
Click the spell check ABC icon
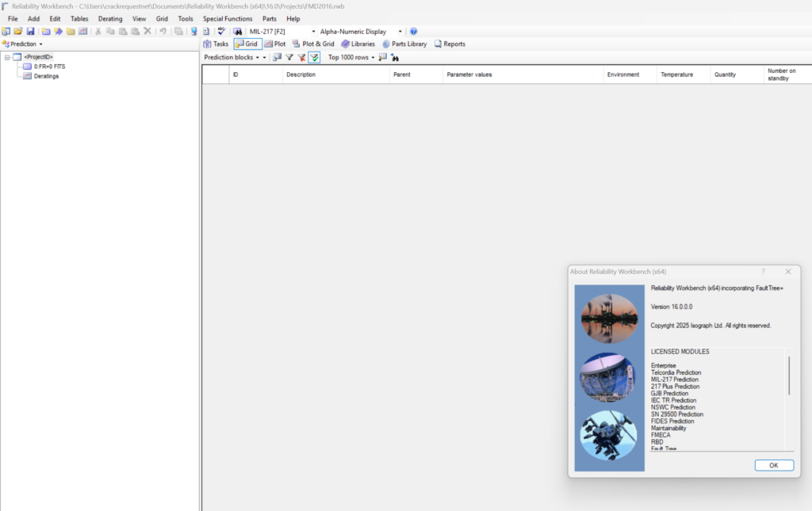pyautogui.click(x=222, y=32)
